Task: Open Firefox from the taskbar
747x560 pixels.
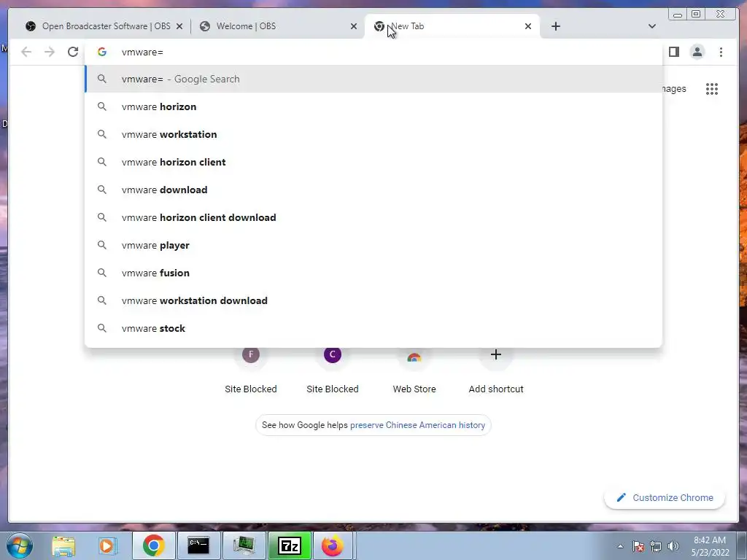Action: [x=333, y=545]
